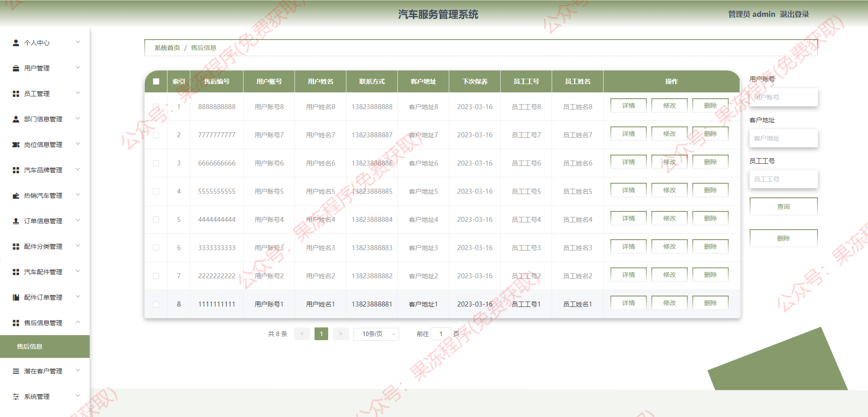Image resolution: width=868 pixels, height=417 pixels.
Task: Click cell 13823888885
Action: [x=372, y=191]
